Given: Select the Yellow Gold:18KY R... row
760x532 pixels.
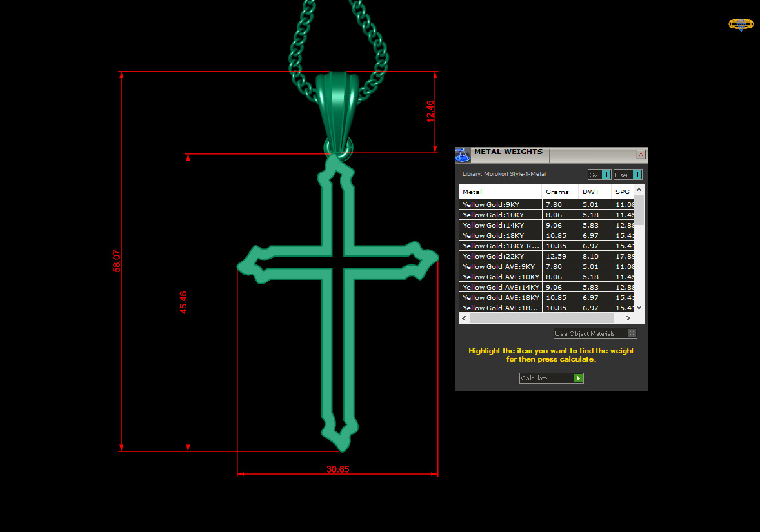Looking at the screenshot, I should 546,246.
